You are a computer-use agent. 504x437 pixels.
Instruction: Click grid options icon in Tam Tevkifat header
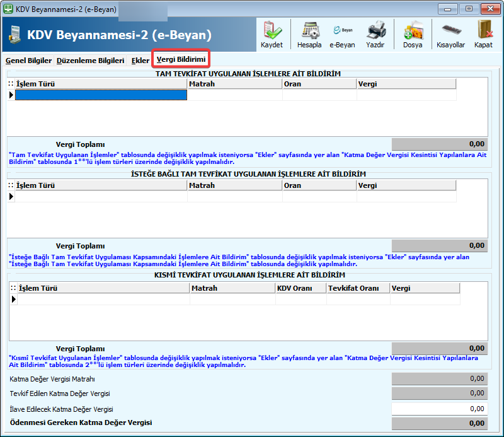tap(11, 83)
